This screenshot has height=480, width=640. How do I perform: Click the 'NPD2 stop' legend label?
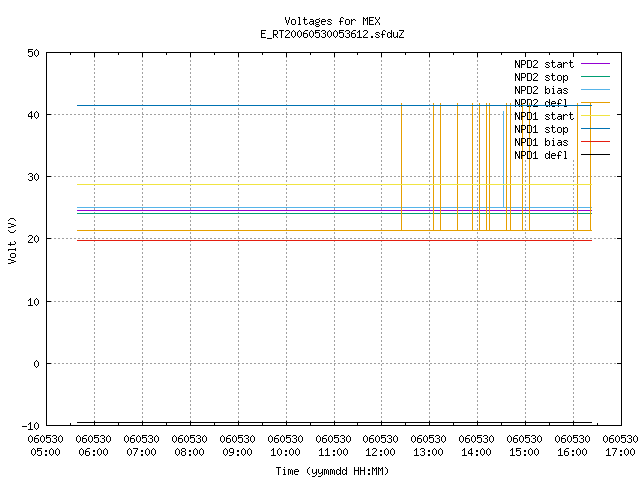pyautogui.click(x=541, y=77)
